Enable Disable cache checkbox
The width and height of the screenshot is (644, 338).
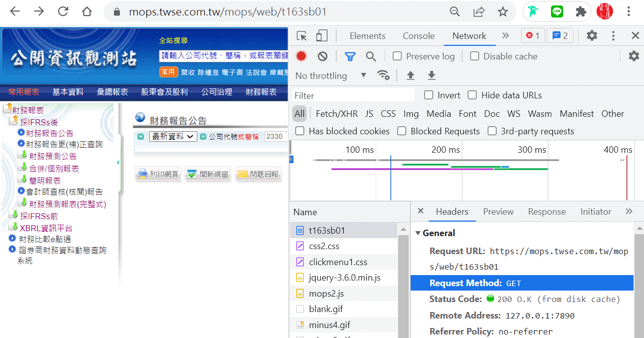[475, 56]
